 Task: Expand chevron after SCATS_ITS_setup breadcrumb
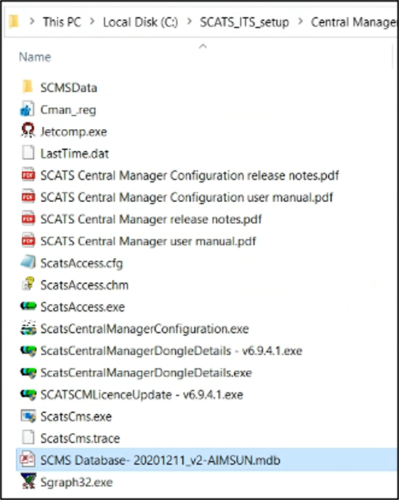click(300, 22)
